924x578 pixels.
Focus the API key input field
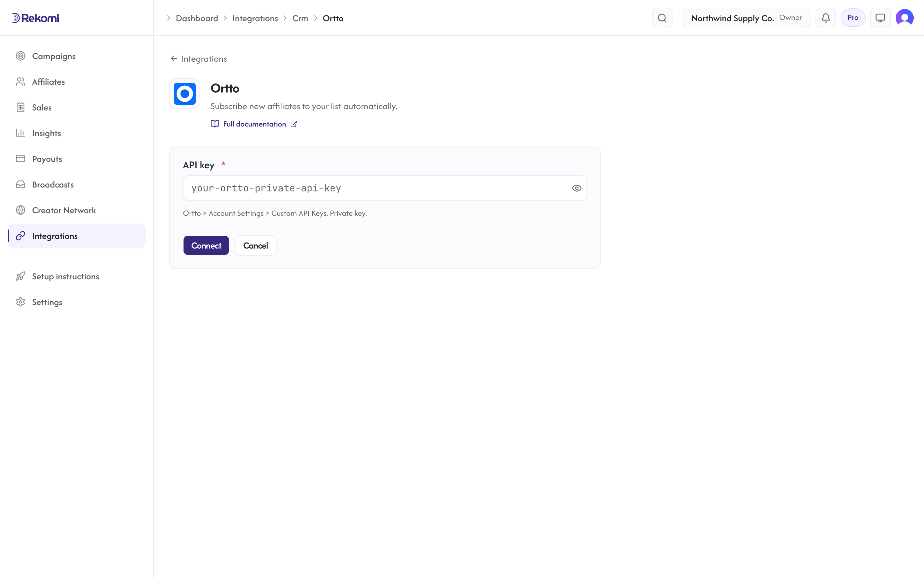(384, 188)
